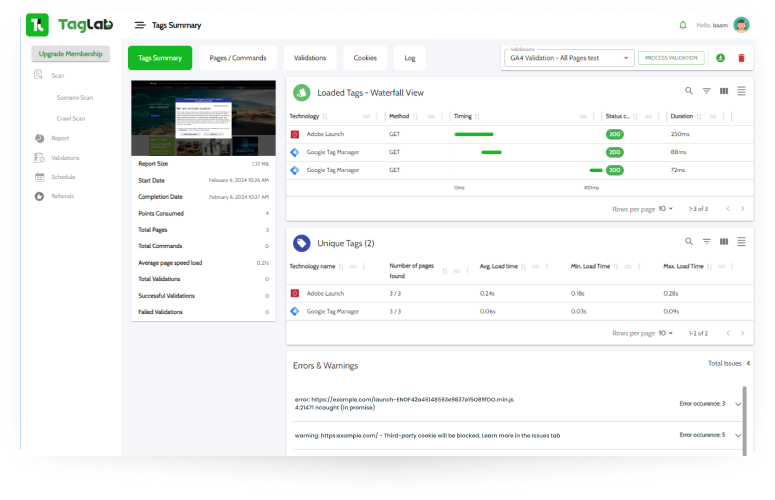Sort by the Technology column header
Image resolution: width=775 pixels, height=500 pixels.
(x=304, y=117)
